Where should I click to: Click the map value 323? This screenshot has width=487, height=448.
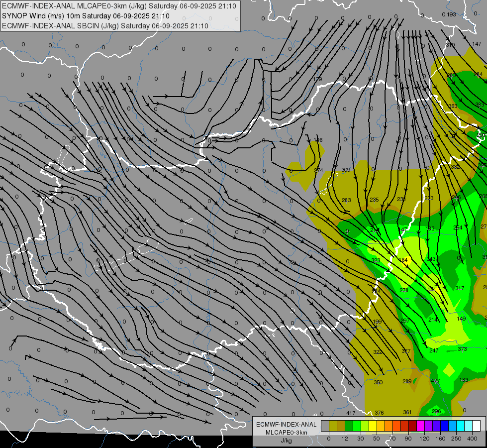(x=376, y=260)
